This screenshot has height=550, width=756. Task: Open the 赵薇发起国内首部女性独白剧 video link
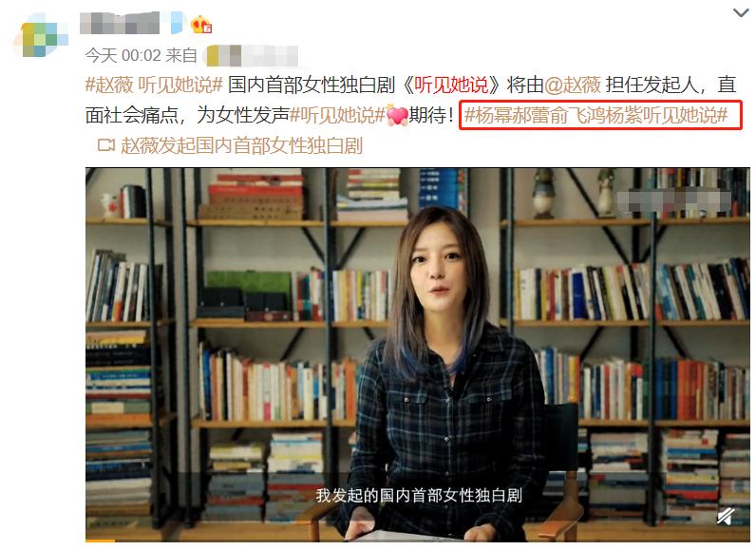[241, 145]
